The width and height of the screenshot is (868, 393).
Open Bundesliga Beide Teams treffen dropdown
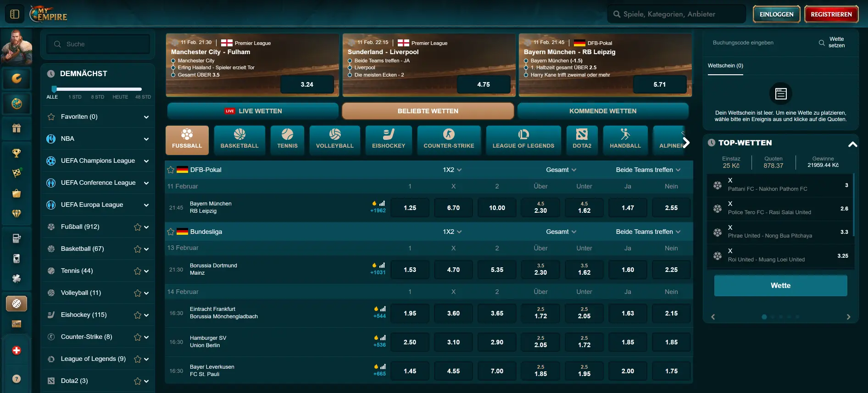648,232
